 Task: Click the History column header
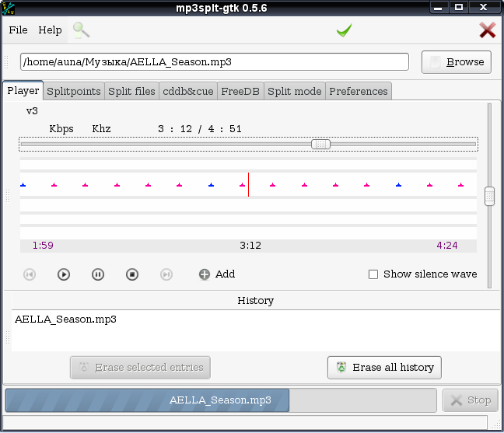(x=256, y=300)
